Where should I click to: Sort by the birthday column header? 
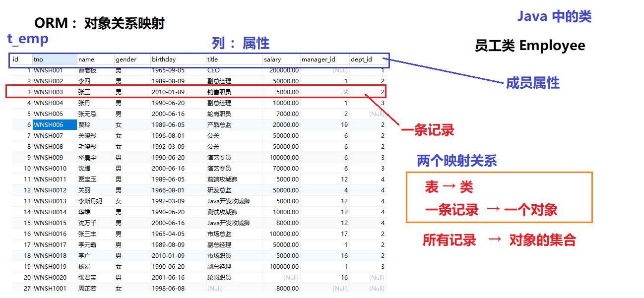178,60
